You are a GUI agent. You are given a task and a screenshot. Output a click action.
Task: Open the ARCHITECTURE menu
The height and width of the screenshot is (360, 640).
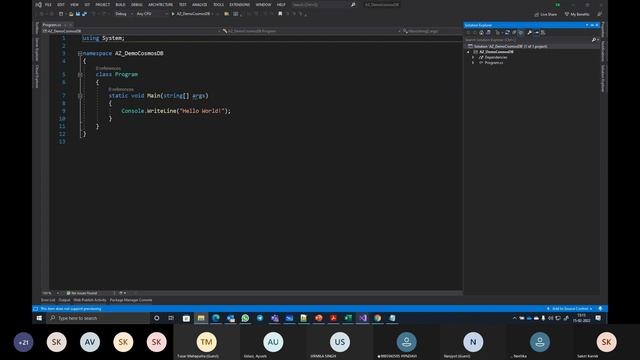160,4
